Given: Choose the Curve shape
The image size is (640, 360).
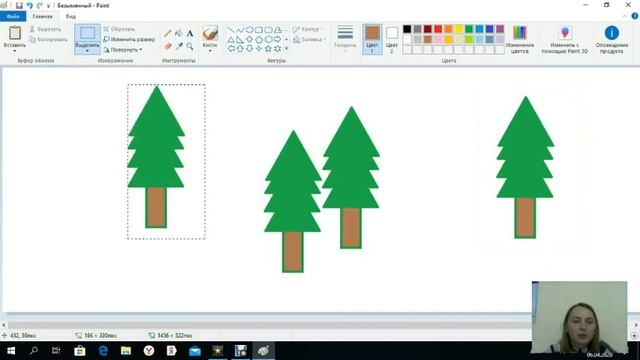Looking at the screenshot, I should click(x=240, y=30).
